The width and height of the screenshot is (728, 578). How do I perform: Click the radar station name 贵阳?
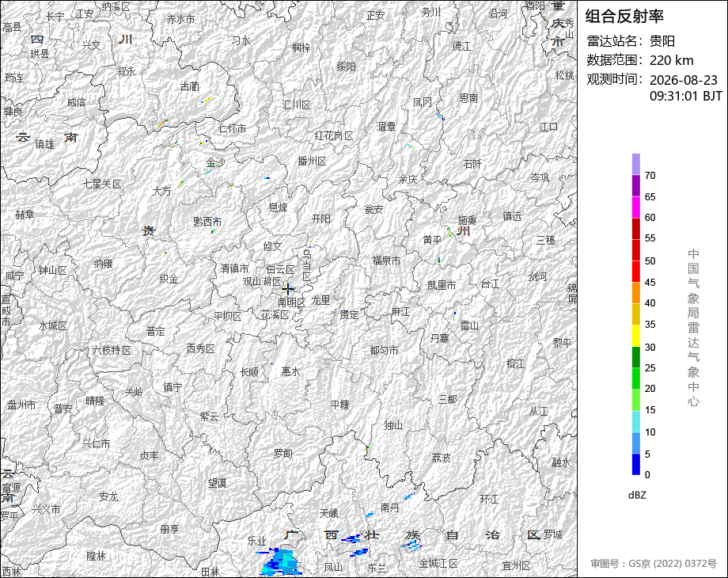[x=662, y=41]
